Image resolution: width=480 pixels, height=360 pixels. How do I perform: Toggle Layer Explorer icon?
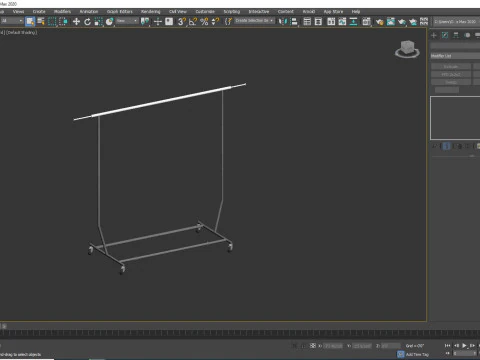[x=318, y=22]
